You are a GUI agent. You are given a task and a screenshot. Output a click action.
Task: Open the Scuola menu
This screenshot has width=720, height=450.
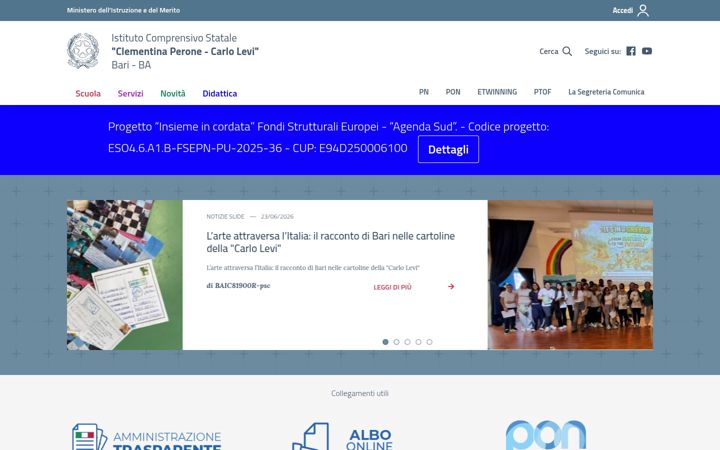click(x=88, y=93)
